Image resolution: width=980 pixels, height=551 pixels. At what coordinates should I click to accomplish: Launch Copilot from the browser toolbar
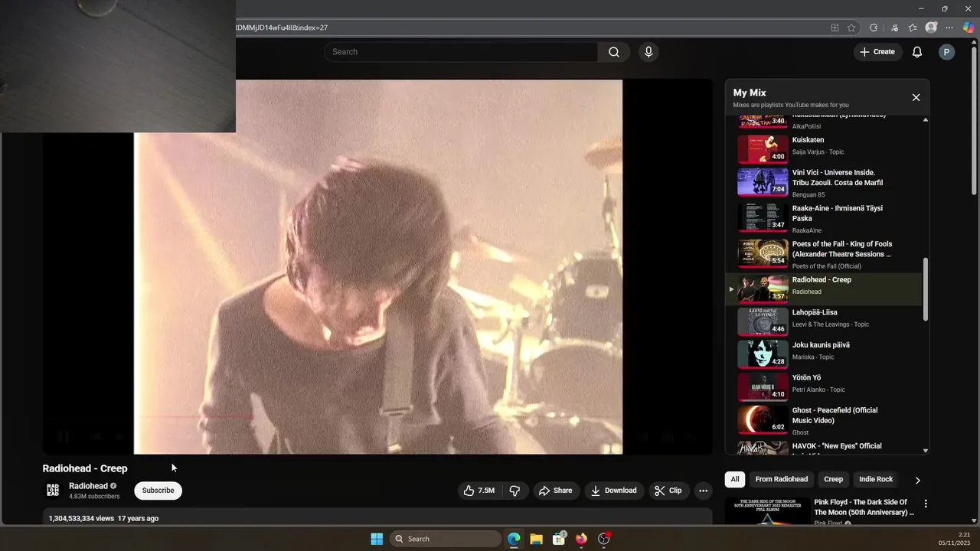coord(969,28)
